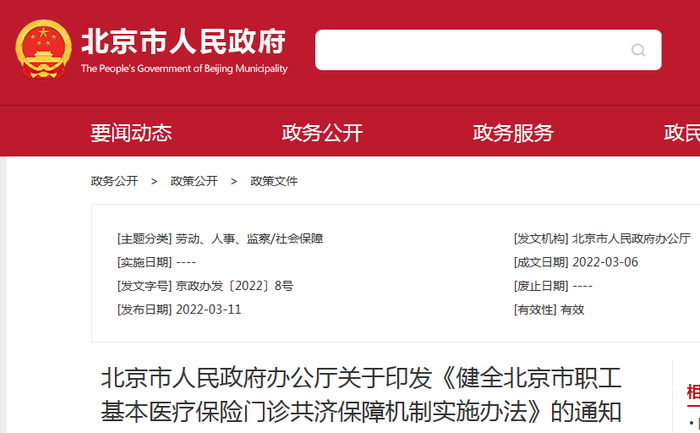Click the [废止日期] label
Image resolution: width=700 pixels, height=433 pixels.
pos(541,286)
